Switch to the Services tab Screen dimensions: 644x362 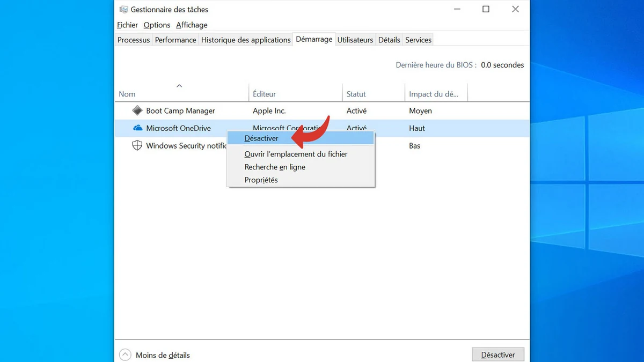418,39
